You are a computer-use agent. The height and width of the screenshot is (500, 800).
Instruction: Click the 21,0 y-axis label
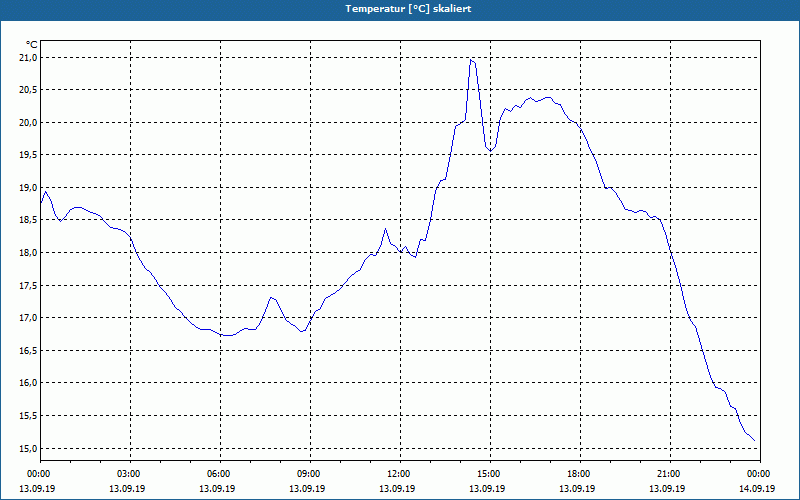28,58
